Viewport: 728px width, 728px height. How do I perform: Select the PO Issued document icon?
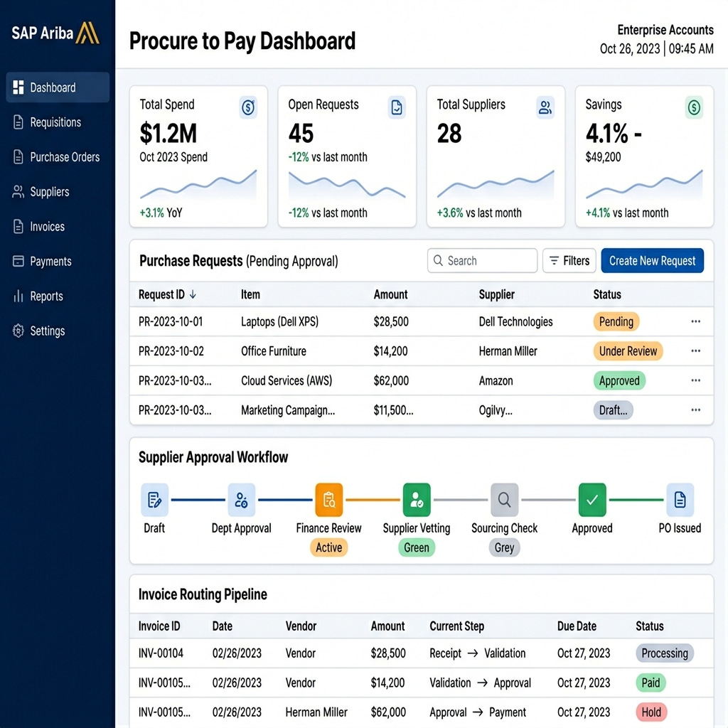[680, 500]
